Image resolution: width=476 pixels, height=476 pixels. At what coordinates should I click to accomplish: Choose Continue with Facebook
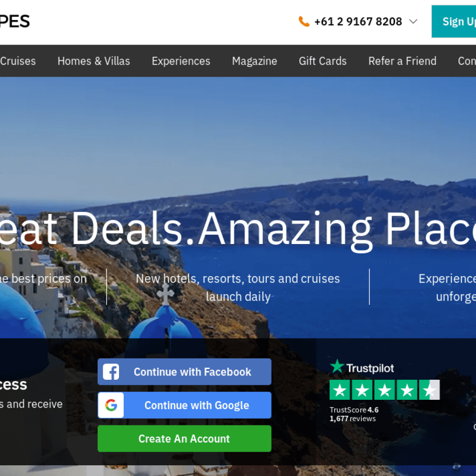(185, 372)
